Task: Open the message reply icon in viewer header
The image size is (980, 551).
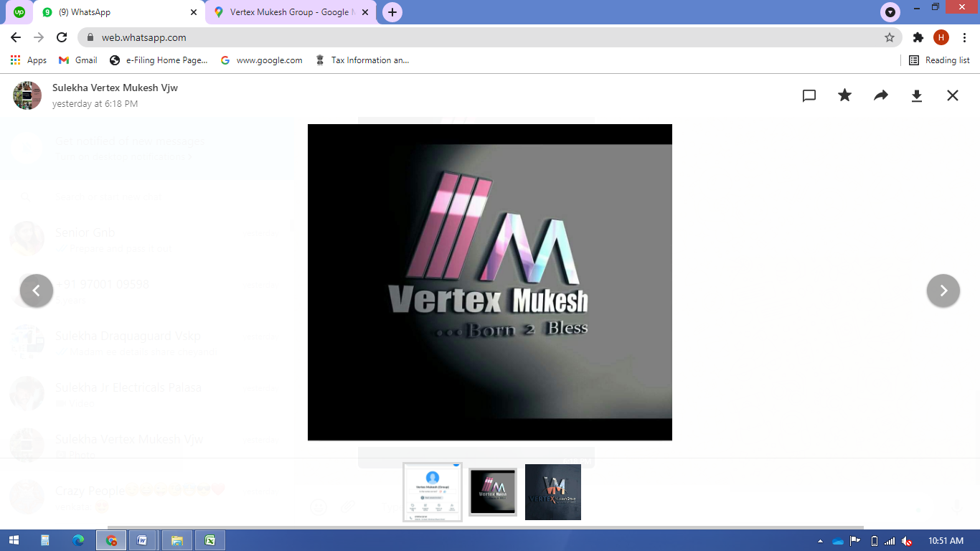Action: pos(809,95)
